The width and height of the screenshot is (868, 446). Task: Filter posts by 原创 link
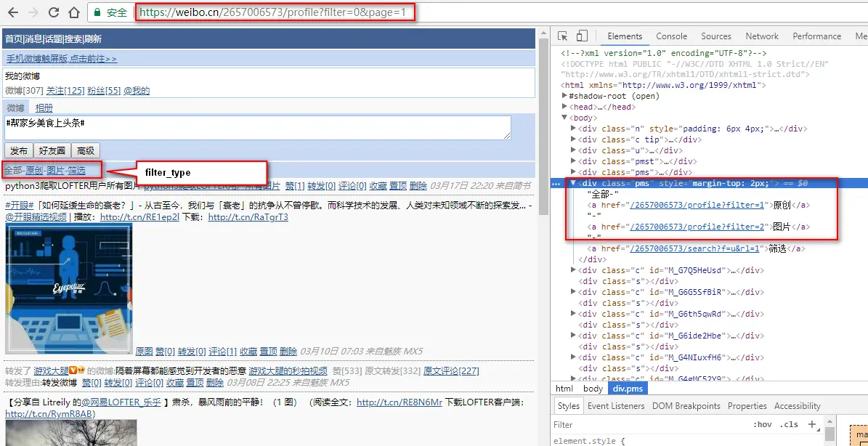[x=34, y=170]
